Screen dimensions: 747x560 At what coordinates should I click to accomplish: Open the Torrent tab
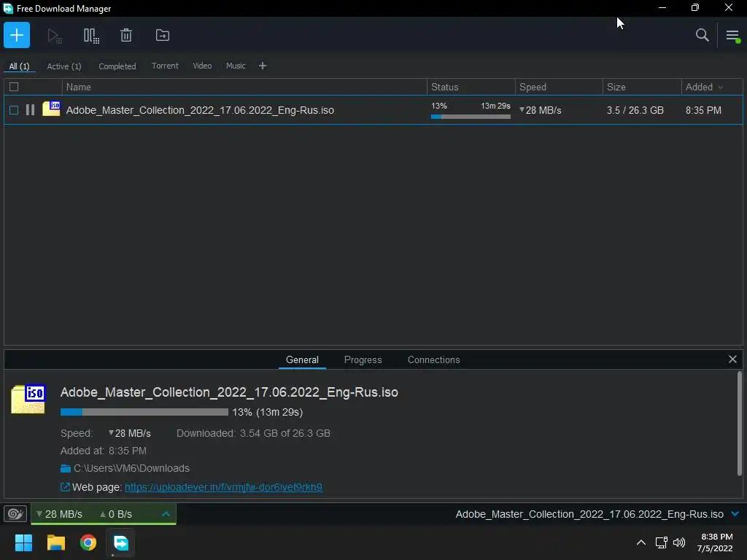click(165, 66)
